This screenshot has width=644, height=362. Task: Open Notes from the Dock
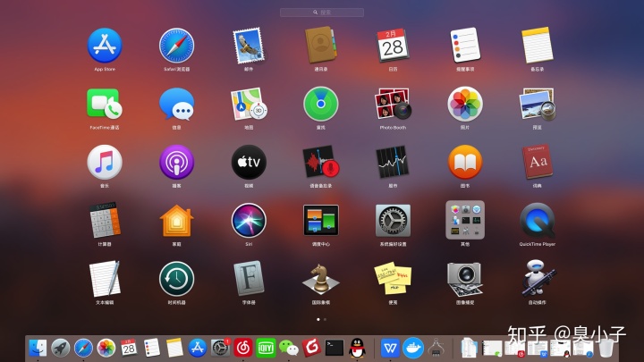(174, 348)
